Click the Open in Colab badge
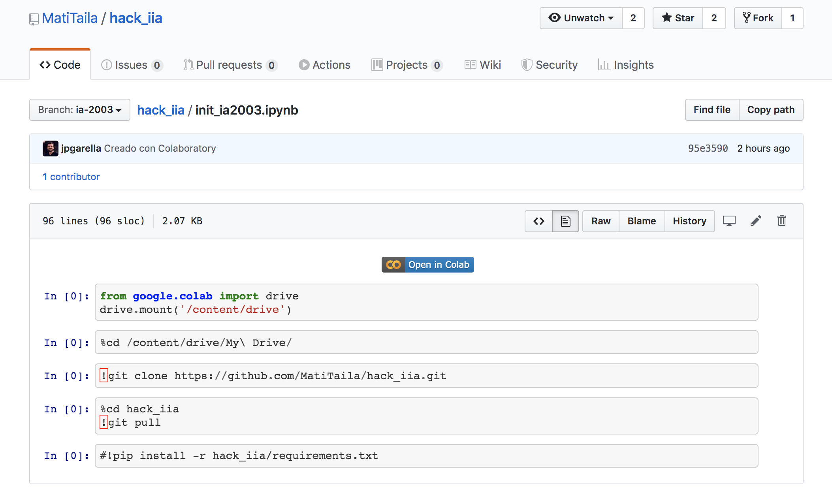The width and height of the screenshot is (832, 504). [x=427, y=265]
